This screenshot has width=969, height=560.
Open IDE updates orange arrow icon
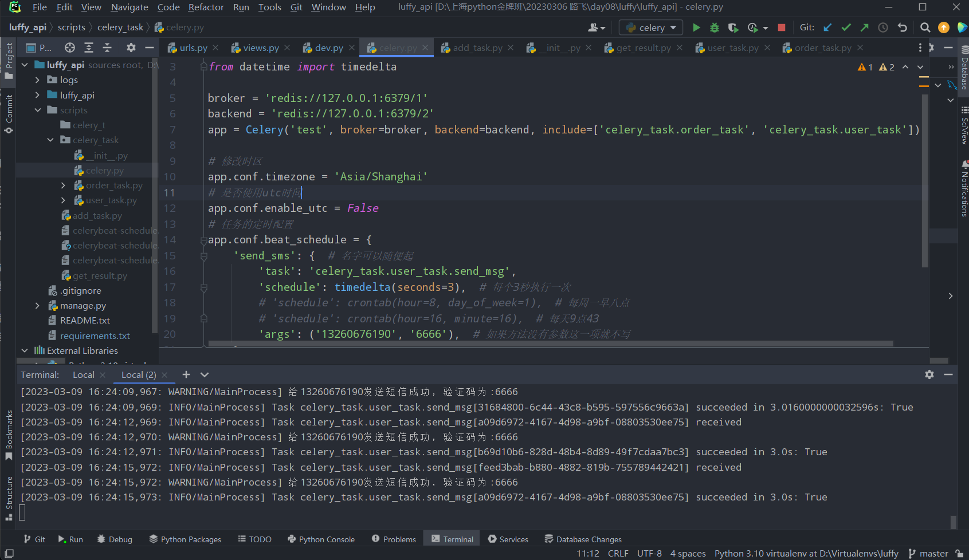pyautogui.click(x=944, y=27)
